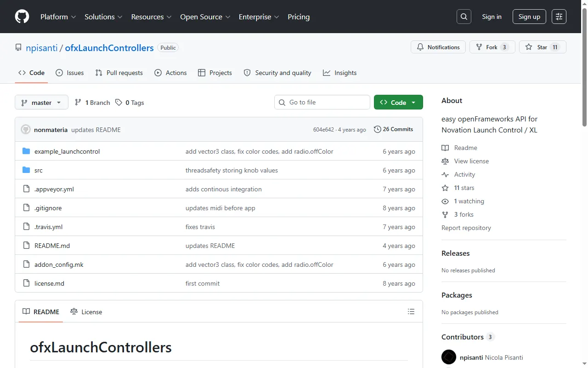The height and width of the screenshot is (368, 588).
Task: Click the file icon next to .gitignore
Action: pyautogui.click(x=26, y=208)
